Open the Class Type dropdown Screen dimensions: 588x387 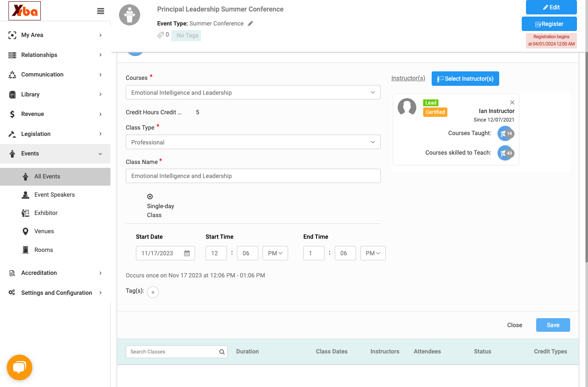coord(253,142)
